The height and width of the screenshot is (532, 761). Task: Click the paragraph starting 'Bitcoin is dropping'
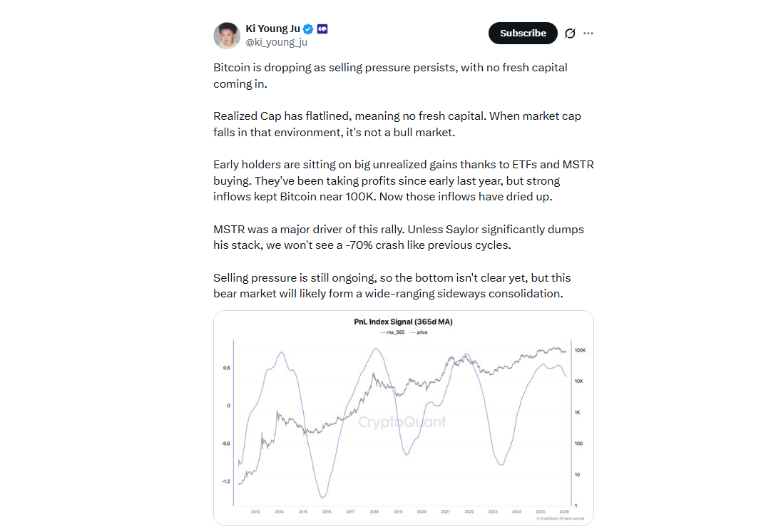[390, 76]
